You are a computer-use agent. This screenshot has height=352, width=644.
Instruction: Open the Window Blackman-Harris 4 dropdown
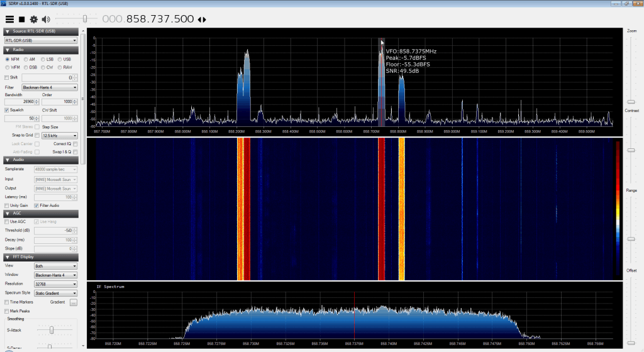[55, 275]
